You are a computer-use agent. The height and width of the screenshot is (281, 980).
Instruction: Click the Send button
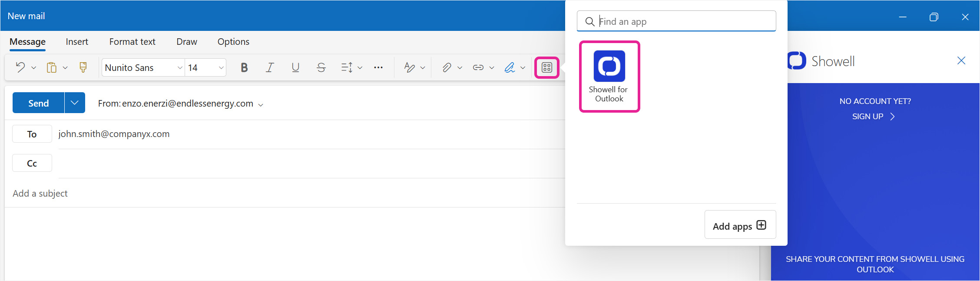(38, 103)
